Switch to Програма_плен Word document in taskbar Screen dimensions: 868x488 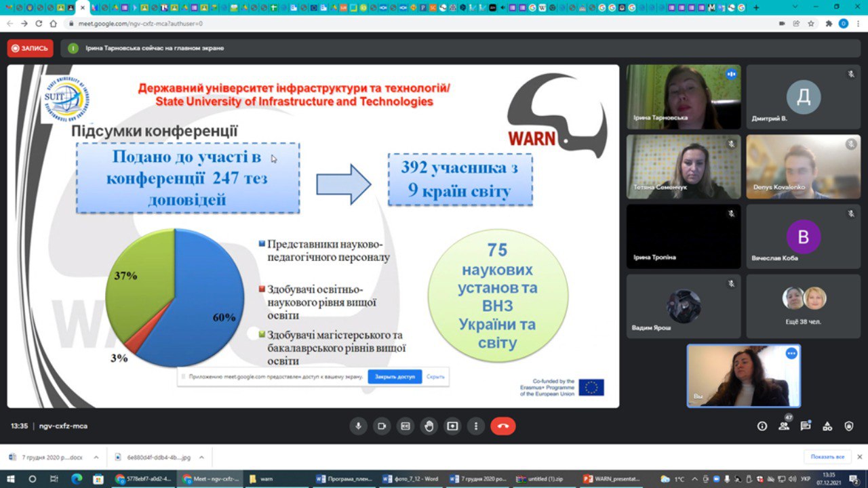tap(342, 479)
